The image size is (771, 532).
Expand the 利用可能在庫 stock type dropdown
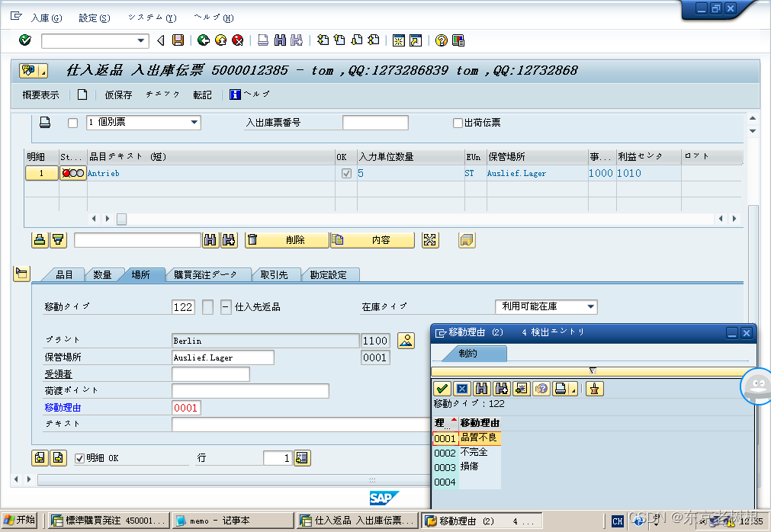pyautogui.click(x=591, y=306)
